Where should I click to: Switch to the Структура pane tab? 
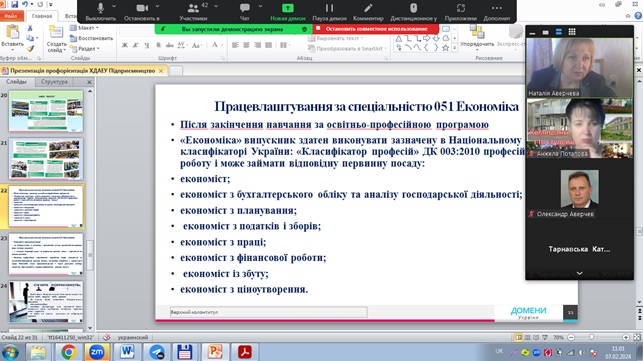(54, 82)
